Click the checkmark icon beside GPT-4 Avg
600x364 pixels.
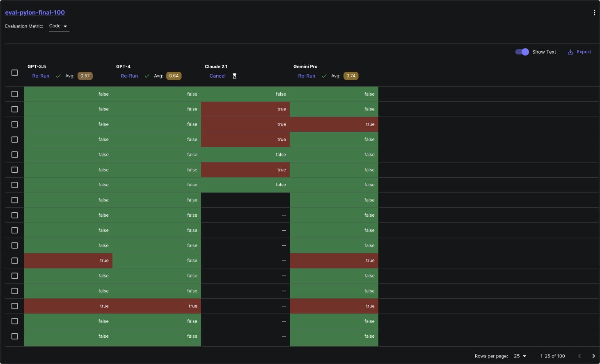[147, 76]
